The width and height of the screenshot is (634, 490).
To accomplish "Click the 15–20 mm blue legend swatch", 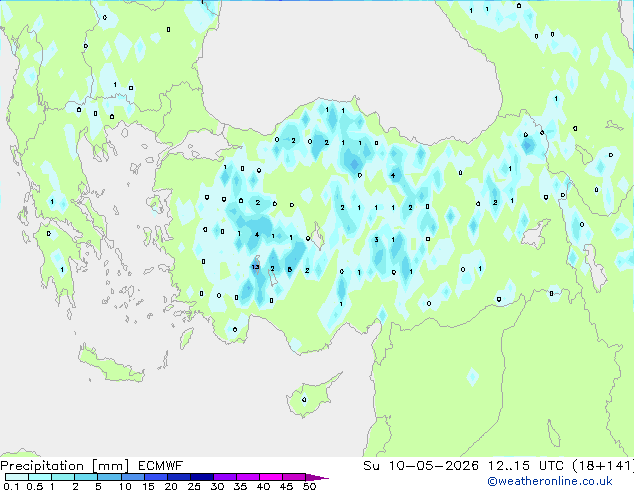I will [x=155, y=477].
